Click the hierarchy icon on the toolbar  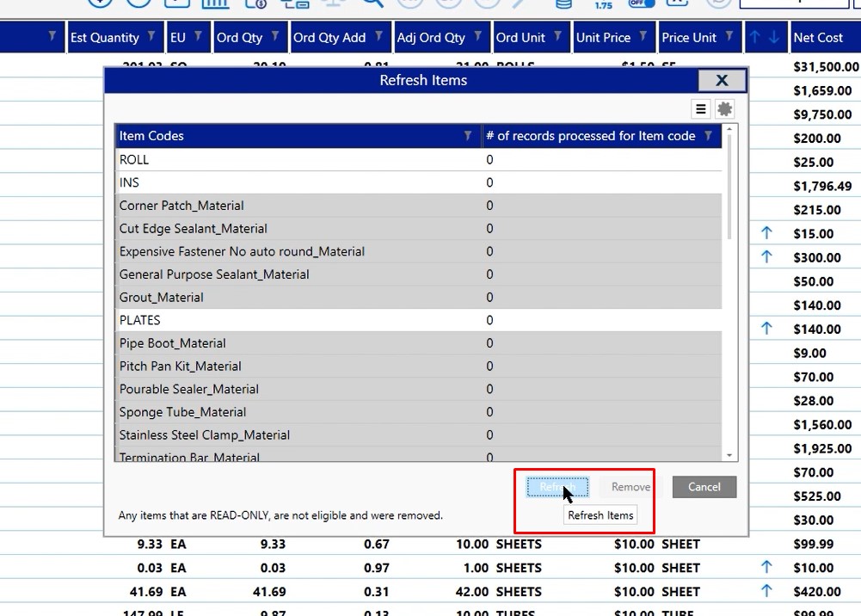(296, 4)
